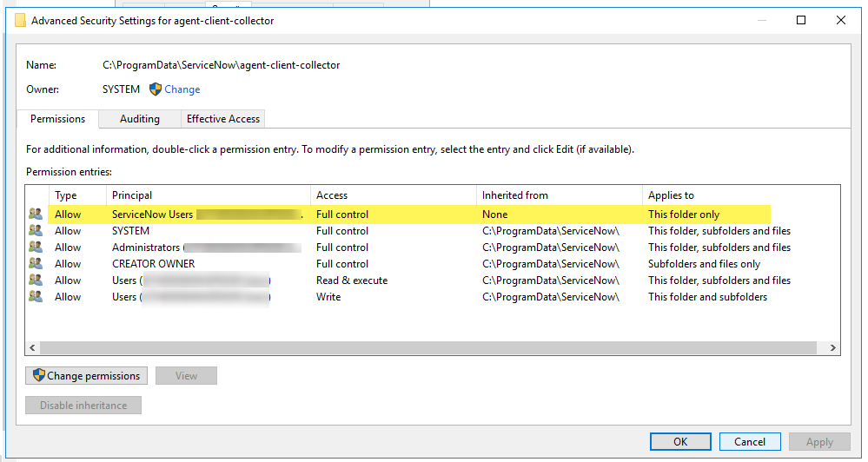Viewport: 868px width, 462px height.
Task: Select the CREATOR OWNER principal entry
Action: pos(153,264)
